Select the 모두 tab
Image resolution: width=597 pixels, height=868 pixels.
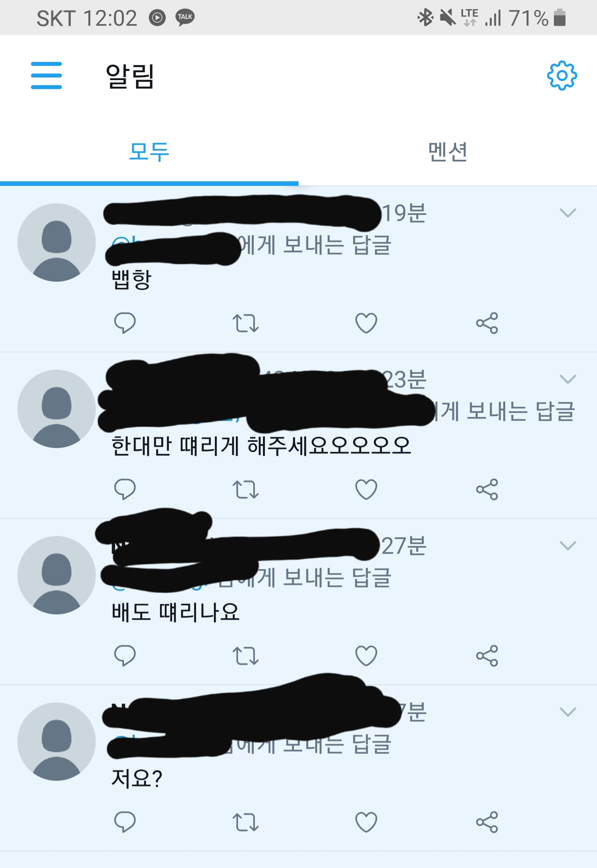[x=149, y=151]
